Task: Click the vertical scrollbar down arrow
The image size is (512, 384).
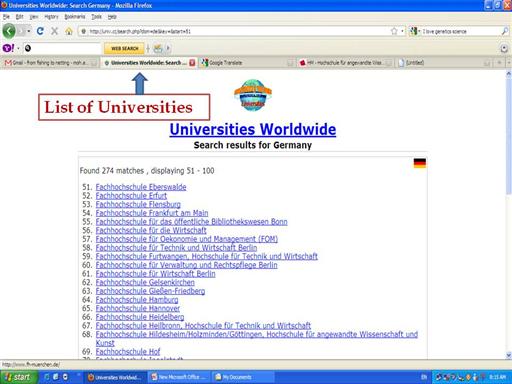Action: 509,355
